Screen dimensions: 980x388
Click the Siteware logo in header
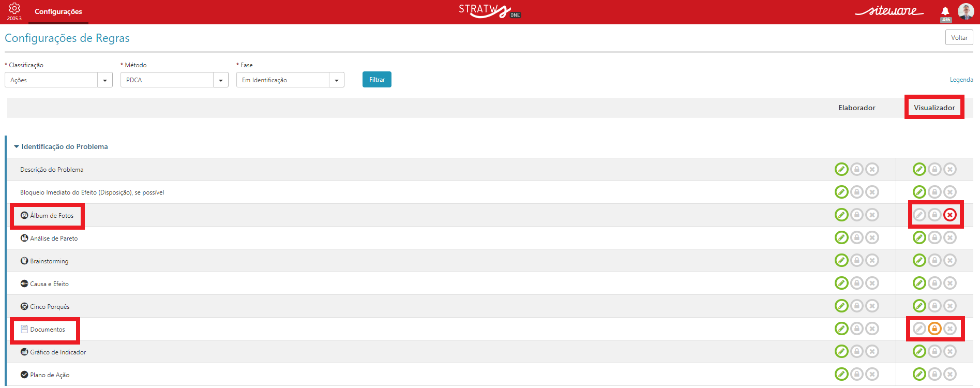click(x=889, y=11)
